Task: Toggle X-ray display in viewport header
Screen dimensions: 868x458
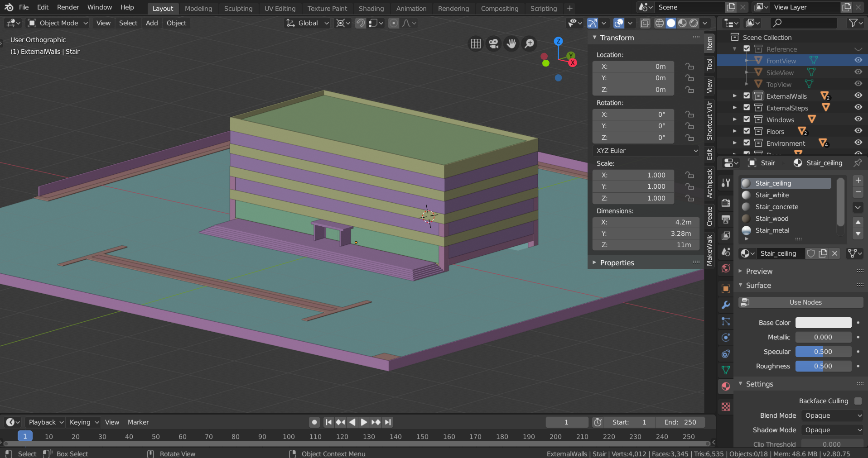Action: (x=645, y=23)
